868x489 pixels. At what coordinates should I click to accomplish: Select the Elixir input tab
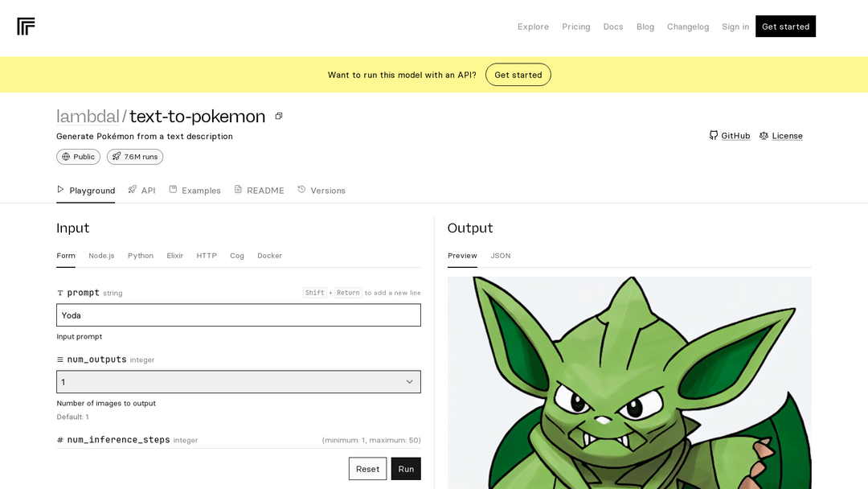click(175, 255)
